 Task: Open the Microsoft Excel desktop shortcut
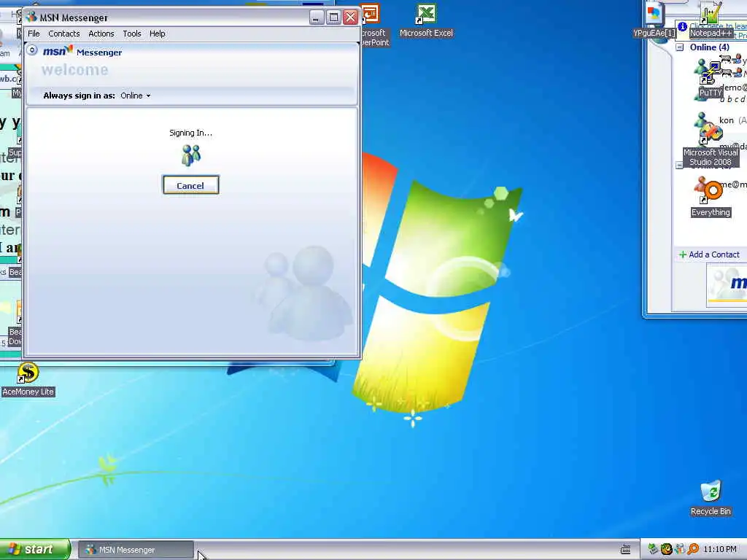(x=426, y=21)
